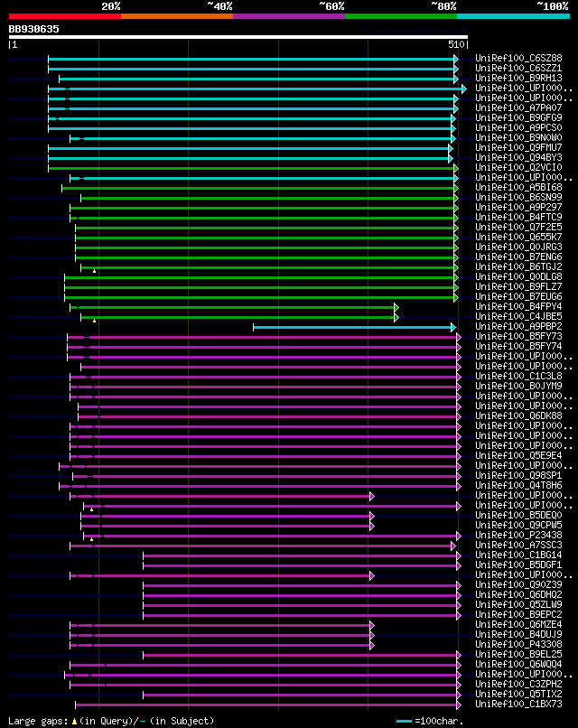578x728 pixels.
Task: Click arrowhead ending the UniRef100_A7SSC3 alignment
Action: point(453,546)
